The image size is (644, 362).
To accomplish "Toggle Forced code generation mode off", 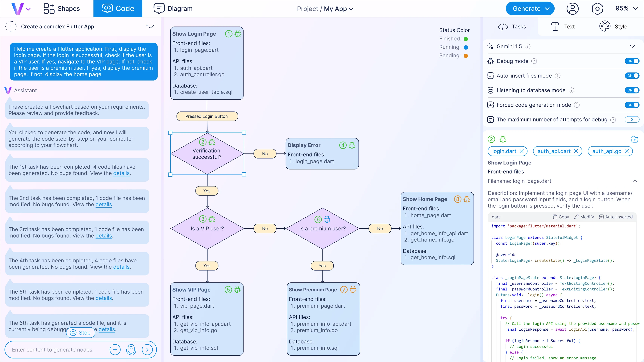I will 632,105.
